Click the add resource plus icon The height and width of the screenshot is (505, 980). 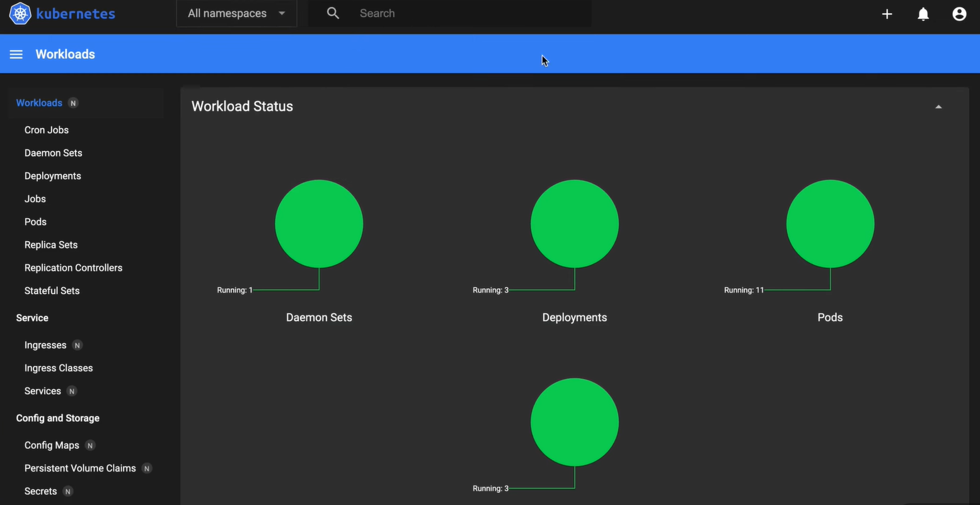click(x=886, y=13)
